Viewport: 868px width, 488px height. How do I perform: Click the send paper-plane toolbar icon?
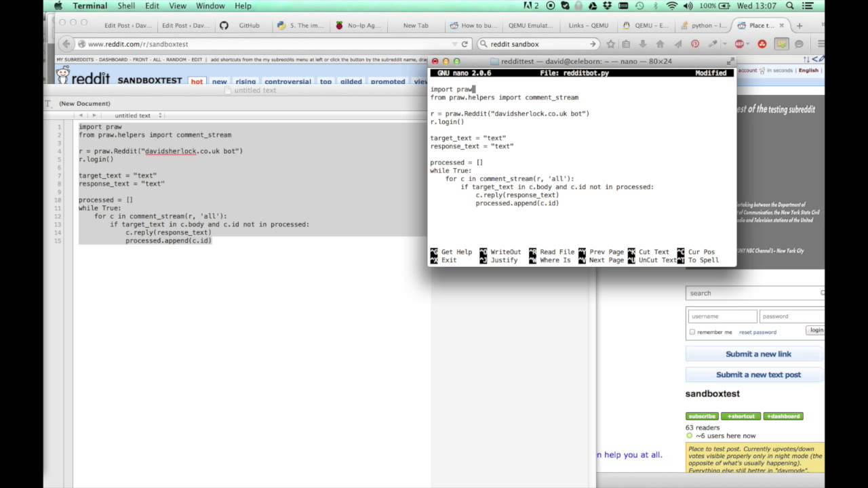pyautogui.click(x=677, y=44)
